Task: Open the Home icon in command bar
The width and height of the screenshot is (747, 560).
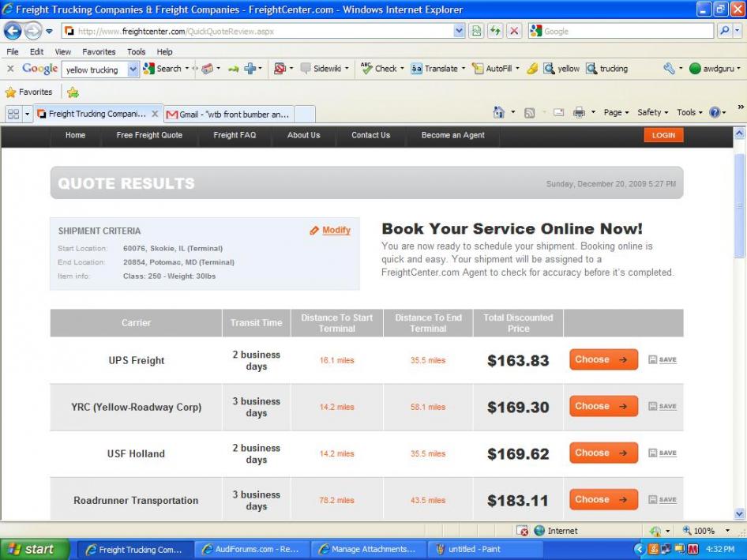Action: coord(499,113)
